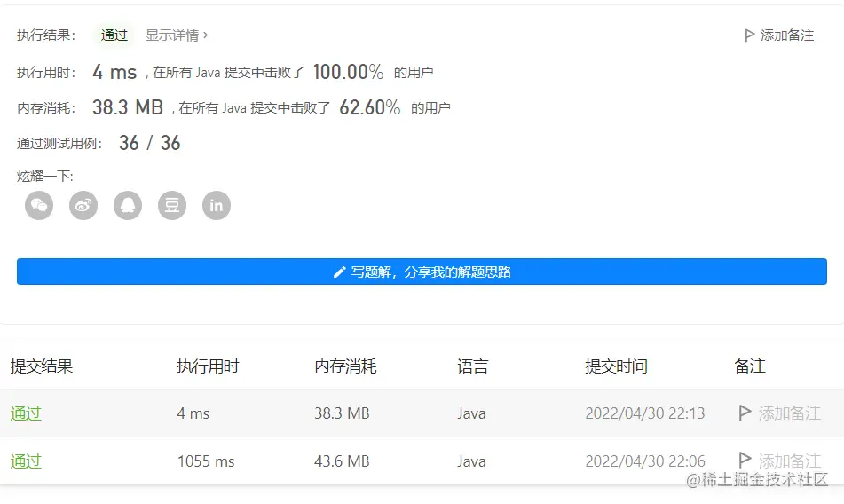Viewport: 844px width, 504px height.
Task: Click the 提交结果 column header
Action: (x=42, y=366)
